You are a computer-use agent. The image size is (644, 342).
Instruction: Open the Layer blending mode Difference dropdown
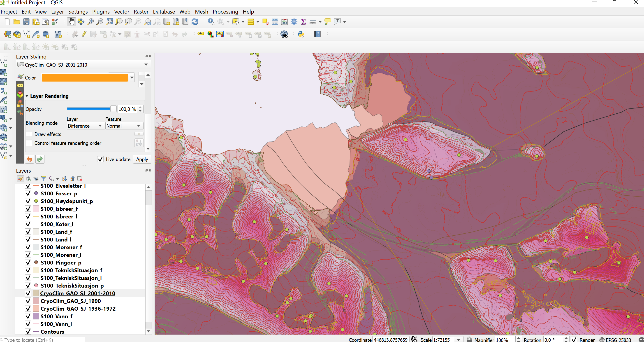click(x=85, y=126)
